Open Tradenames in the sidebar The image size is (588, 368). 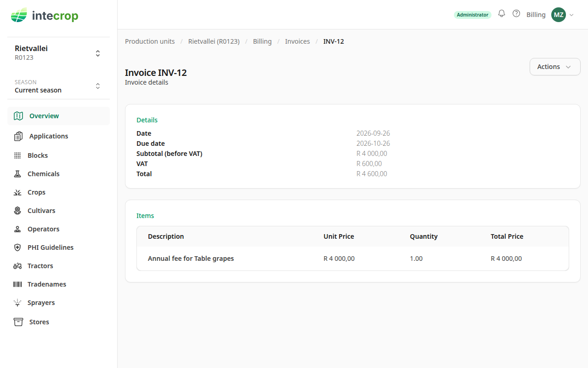[58, 284]
